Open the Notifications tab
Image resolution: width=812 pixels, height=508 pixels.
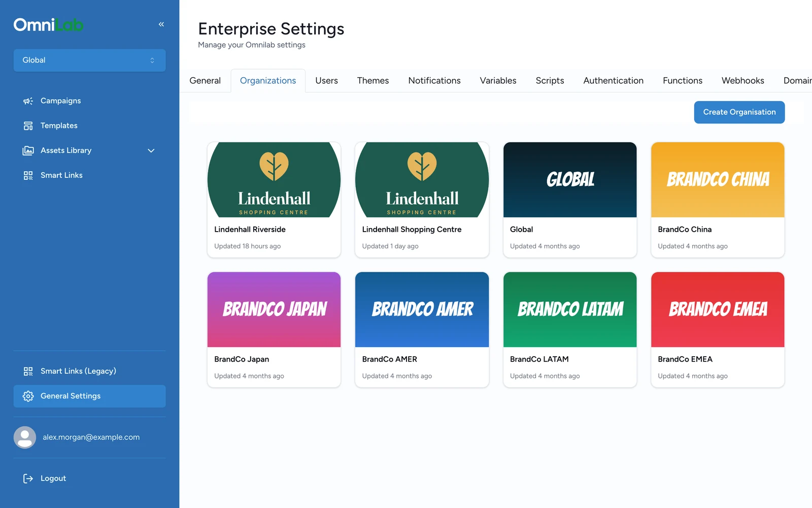[x=434, y=81]
